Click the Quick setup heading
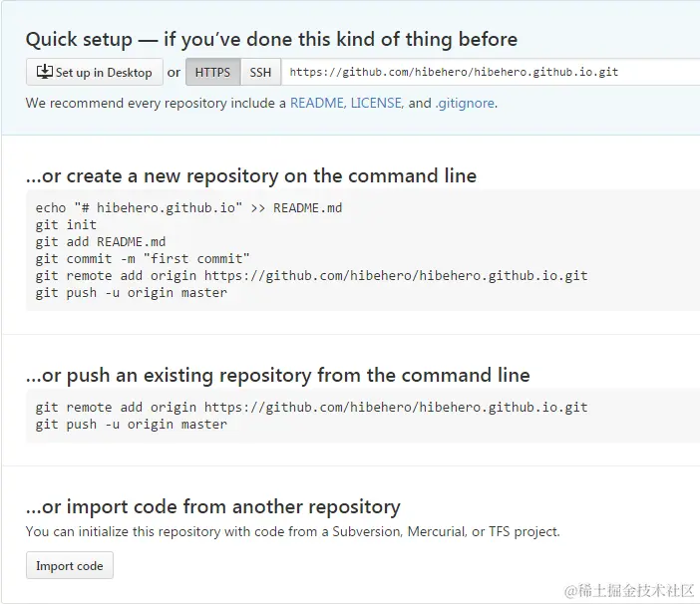 [271, 40]
